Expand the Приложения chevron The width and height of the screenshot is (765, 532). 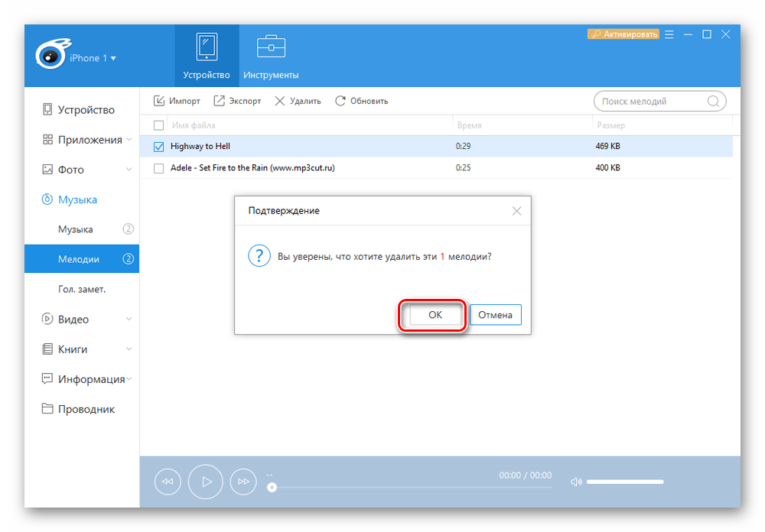[x=129, y=139]
